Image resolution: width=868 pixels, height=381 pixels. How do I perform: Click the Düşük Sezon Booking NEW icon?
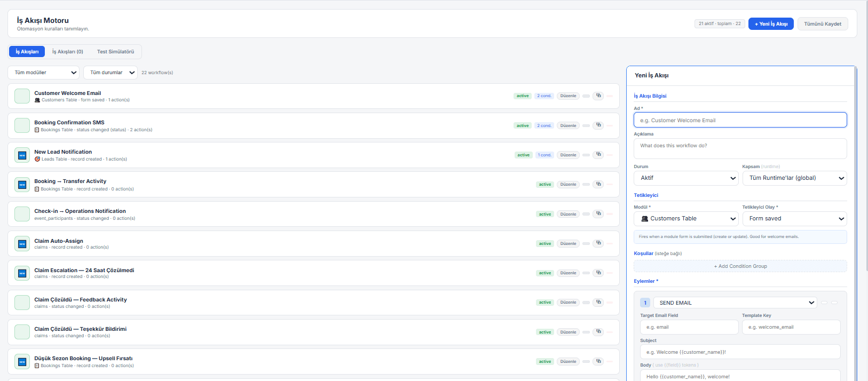22,362
